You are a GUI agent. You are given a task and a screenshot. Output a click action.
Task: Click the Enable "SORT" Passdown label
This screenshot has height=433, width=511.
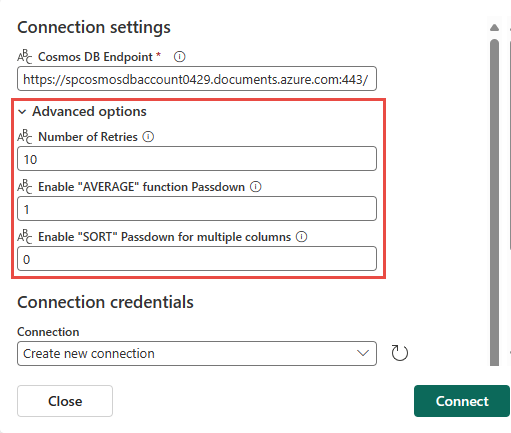click(165, 237)
